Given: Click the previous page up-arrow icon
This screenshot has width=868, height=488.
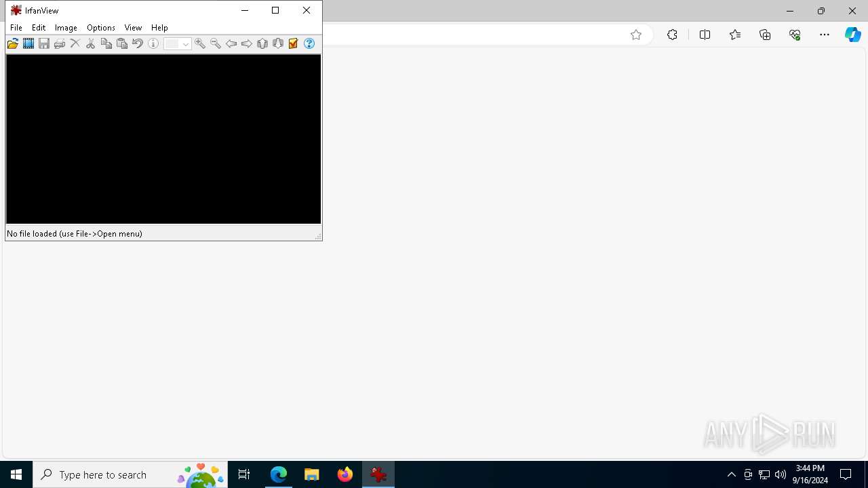Looking at the screenshot, I should coord(262,43).
